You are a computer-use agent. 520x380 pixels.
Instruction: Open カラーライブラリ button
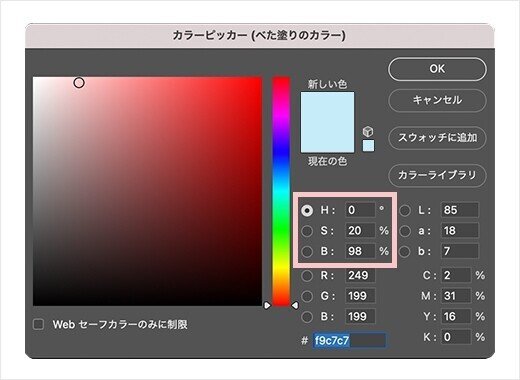click(437, 175)
